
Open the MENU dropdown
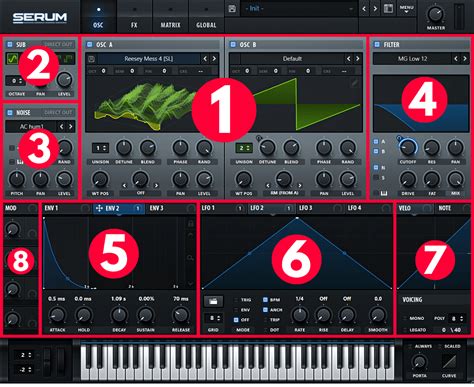406,9
